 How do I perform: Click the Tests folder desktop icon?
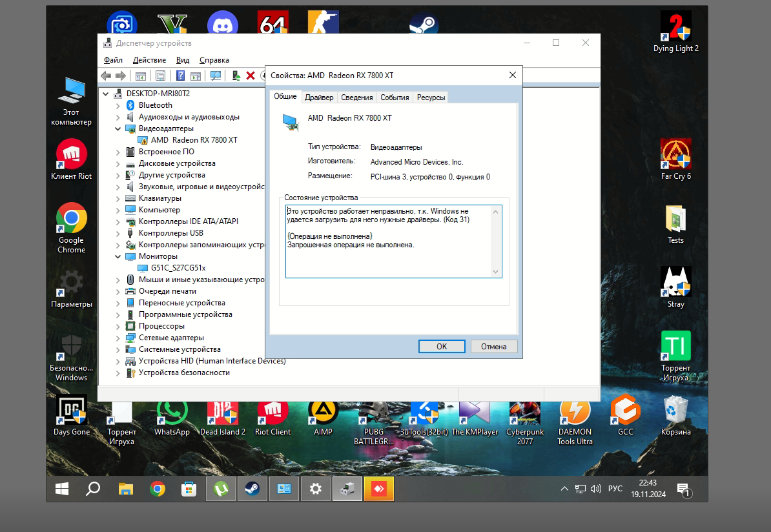pyautogui.click(x=675, y=224)
